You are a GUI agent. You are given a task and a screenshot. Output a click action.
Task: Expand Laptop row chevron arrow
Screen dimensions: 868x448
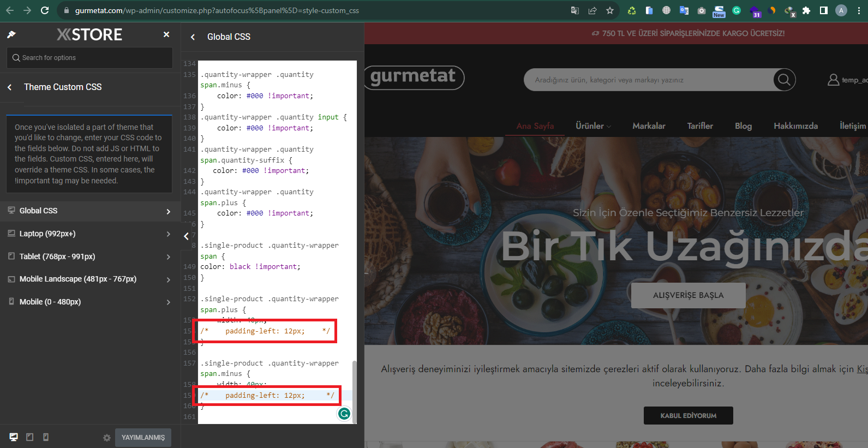pos(168,234)
